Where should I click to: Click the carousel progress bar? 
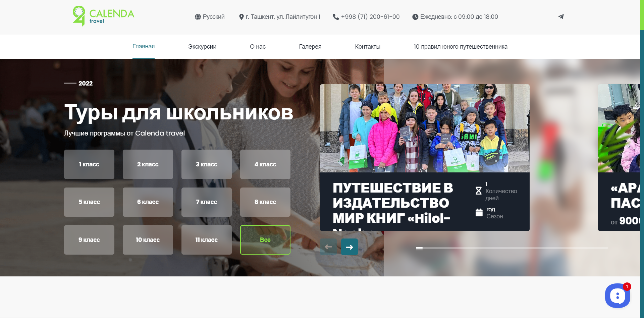pos(512,248)
